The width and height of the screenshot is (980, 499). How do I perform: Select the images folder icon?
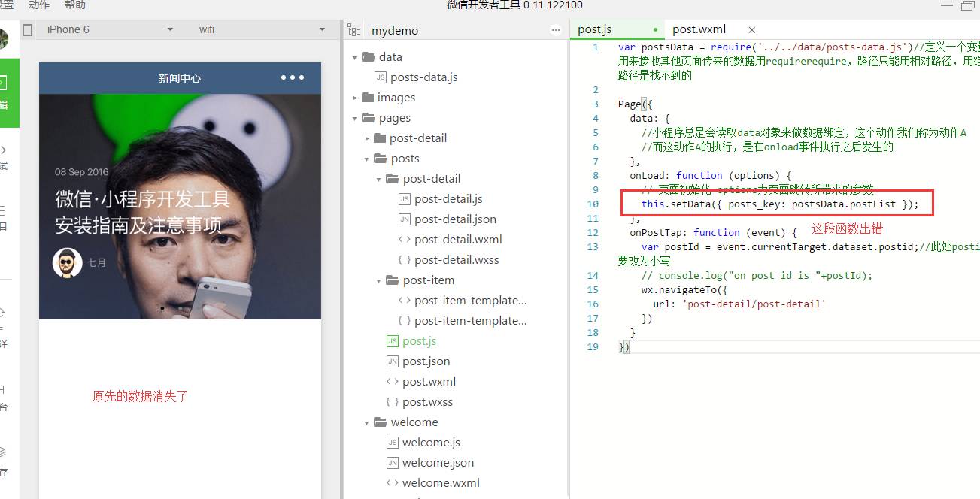tap(368, 97)
